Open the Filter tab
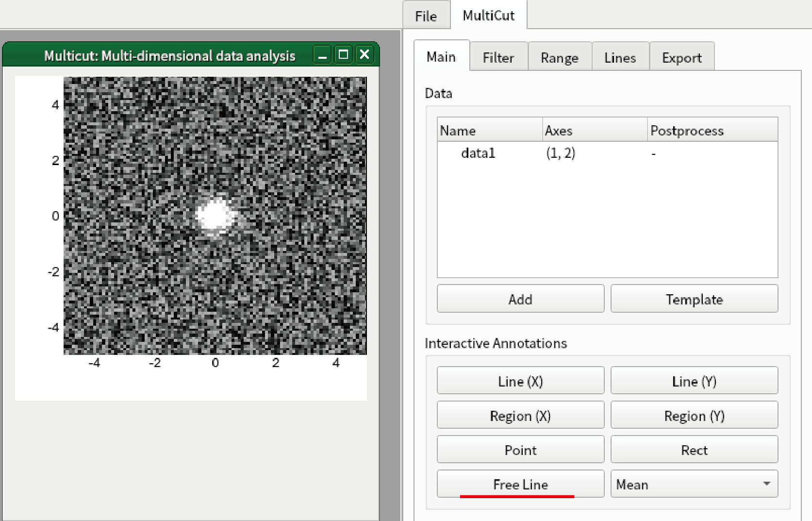Screen dimensions: 812x521 coord(498,58)
